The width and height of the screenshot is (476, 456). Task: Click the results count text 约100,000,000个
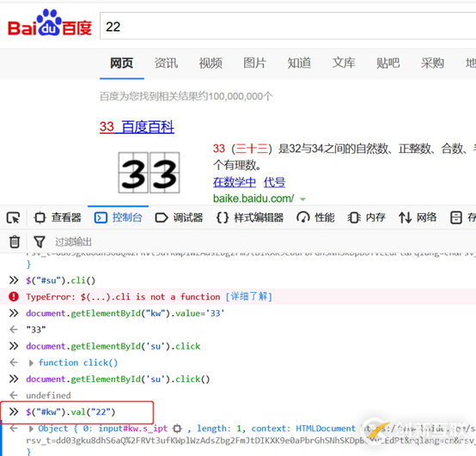coord(235,96)
